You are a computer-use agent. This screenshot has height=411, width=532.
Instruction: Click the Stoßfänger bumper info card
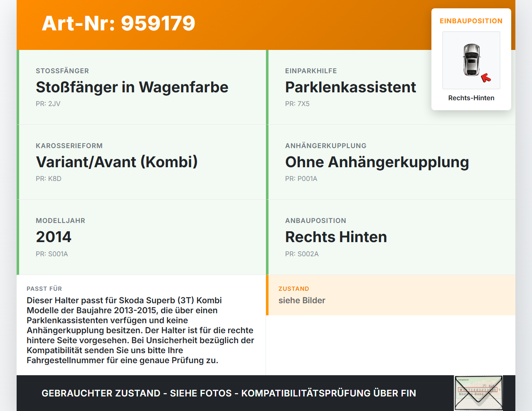(x=141, y=87)
